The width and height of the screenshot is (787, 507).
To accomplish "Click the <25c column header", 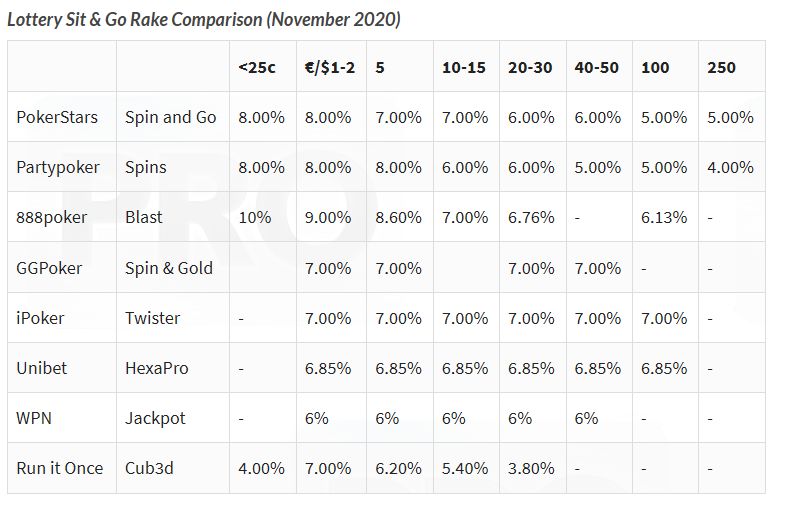I will click(257, 68).
